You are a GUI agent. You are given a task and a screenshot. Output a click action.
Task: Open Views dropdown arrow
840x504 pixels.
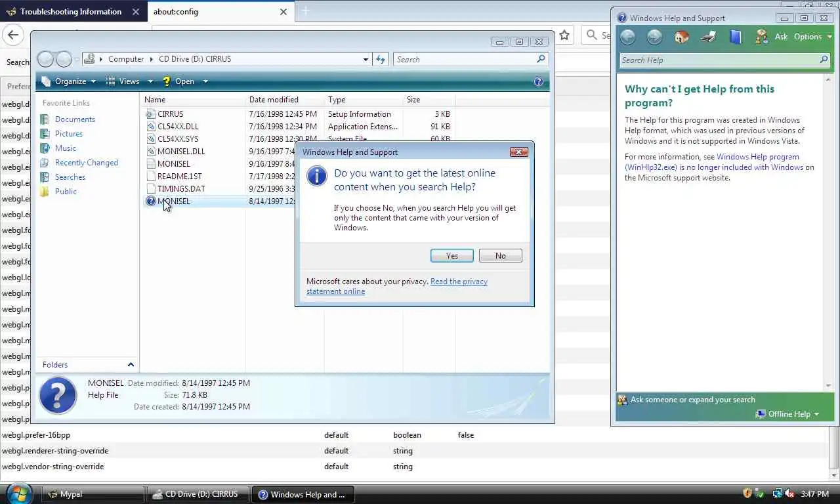point(150,81)
